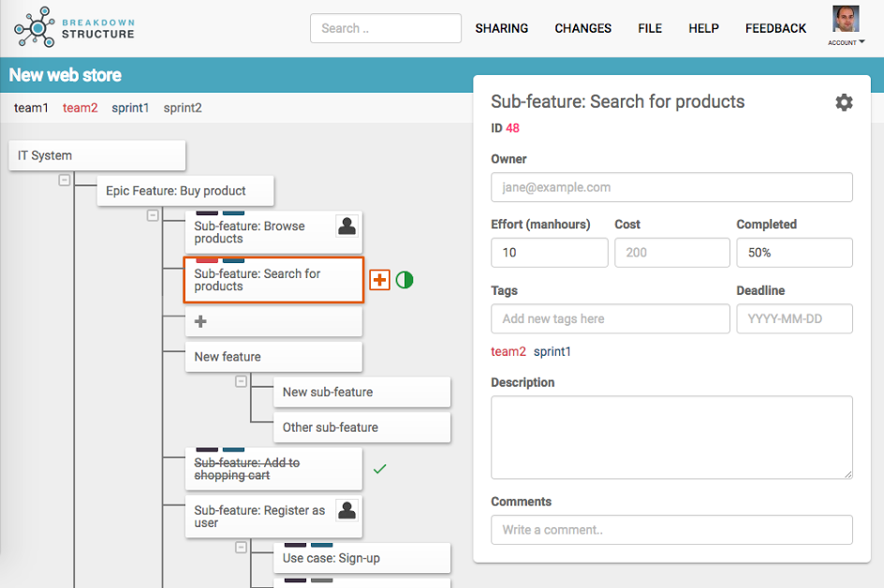Click the orange plus beside Search for products
This screenshot has height=588, width=884.
tap(378, 279)
